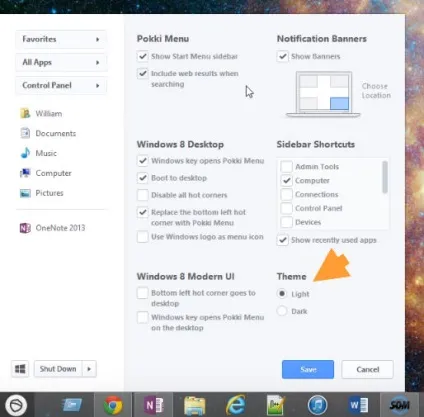Check Control Panel in Sidebar Shortcuts list
424x417 pixels.
pos(287,208)
